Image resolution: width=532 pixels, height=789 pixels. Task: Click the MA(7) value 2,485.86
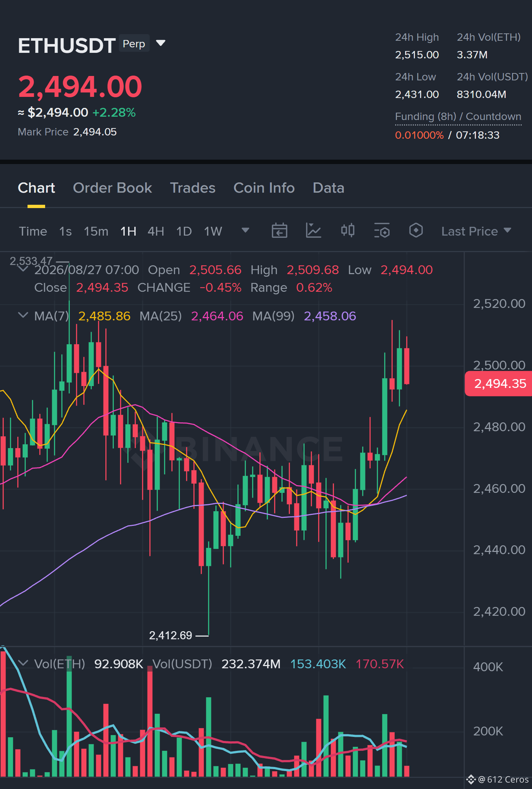pos(105,316)
